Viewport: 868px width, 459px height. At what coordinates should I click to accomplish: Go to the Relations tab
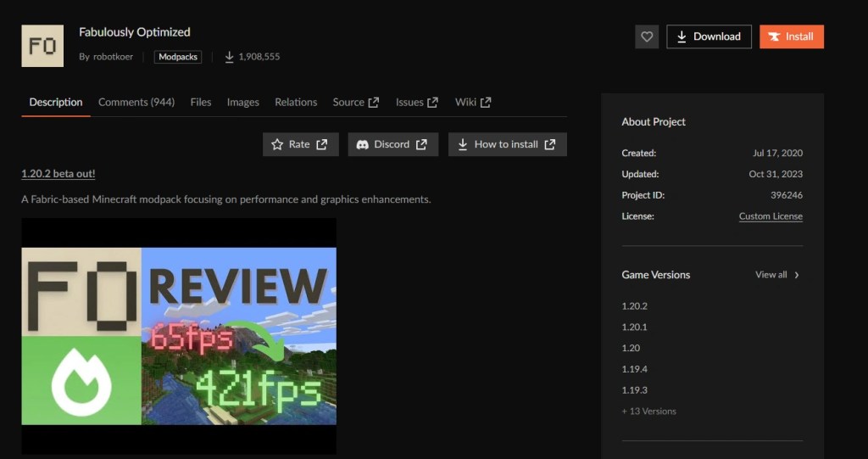pyautogui.click(x=296, y=102)
